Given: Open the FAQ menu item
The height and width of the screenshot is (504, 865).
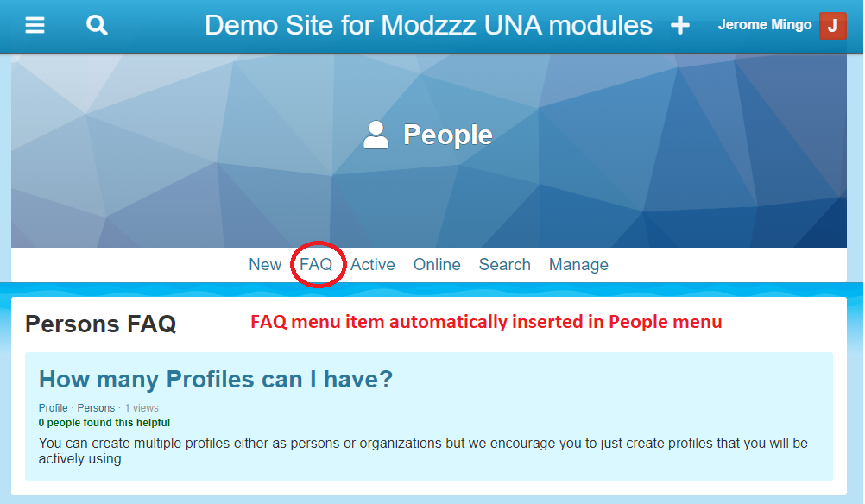Looking at the screenshot, I should pos(316,265).
